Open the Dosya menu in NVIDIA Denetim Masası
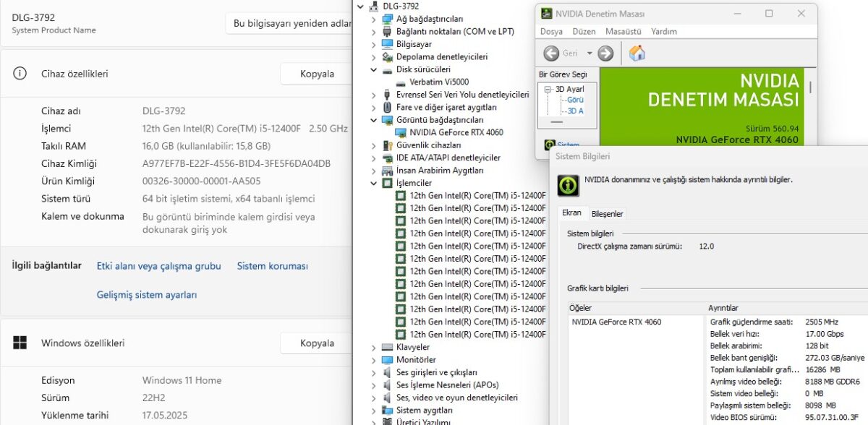 tap(551, 31)
